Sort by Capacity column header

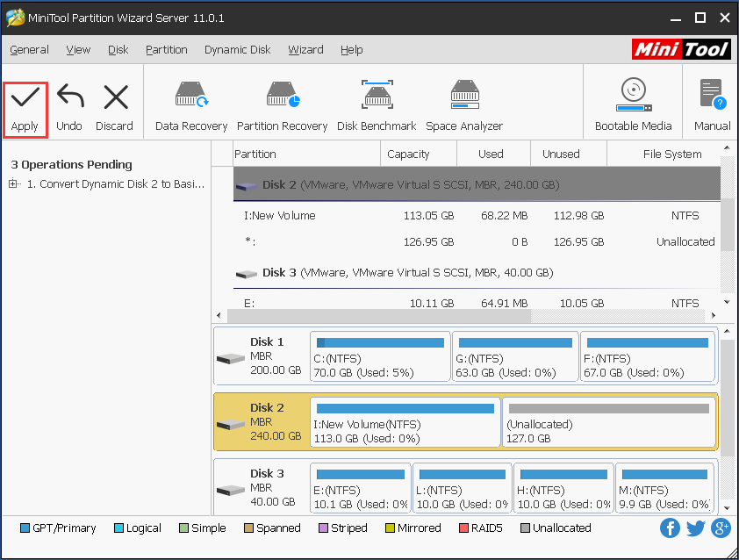point(419,154)
